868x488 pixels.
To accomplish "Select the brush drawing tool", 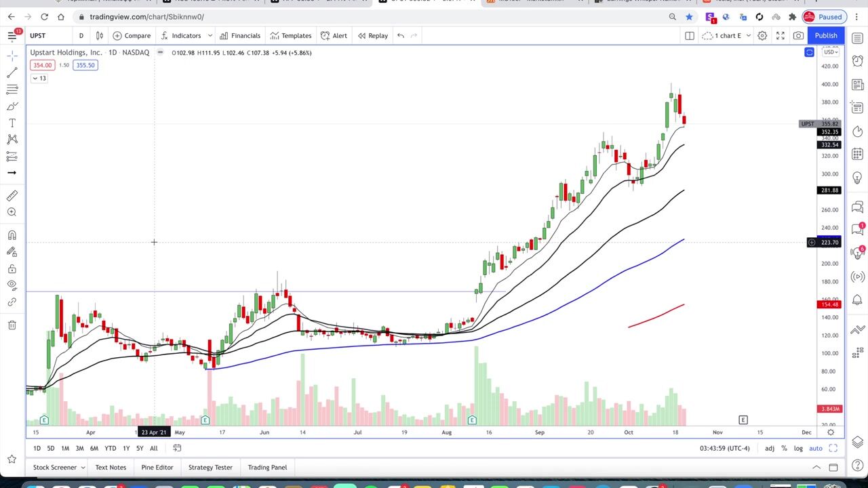I will (x=12, y=106).
